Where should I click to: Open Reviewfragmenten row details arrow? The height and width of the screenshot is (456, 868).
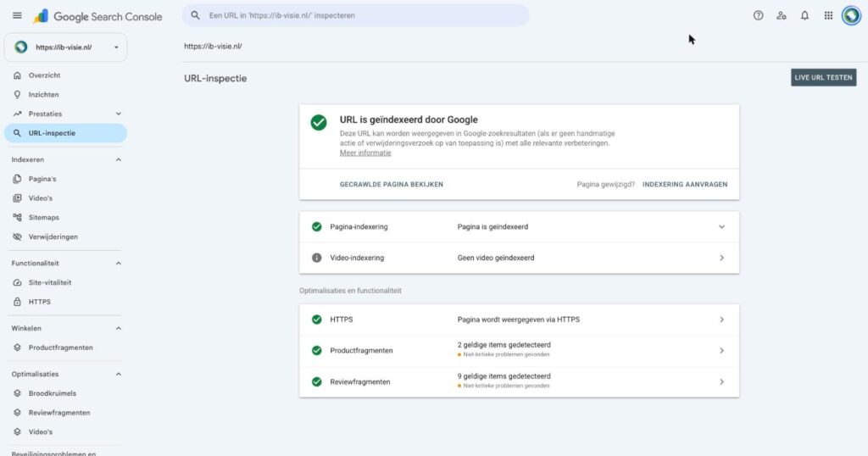[x=721, y=382]
